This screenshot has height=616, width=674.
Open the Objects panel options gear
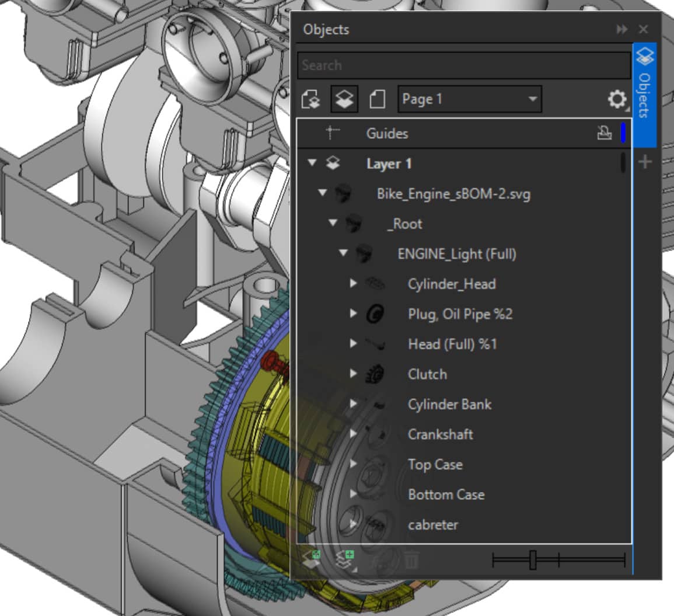click(x=617, y=100)
